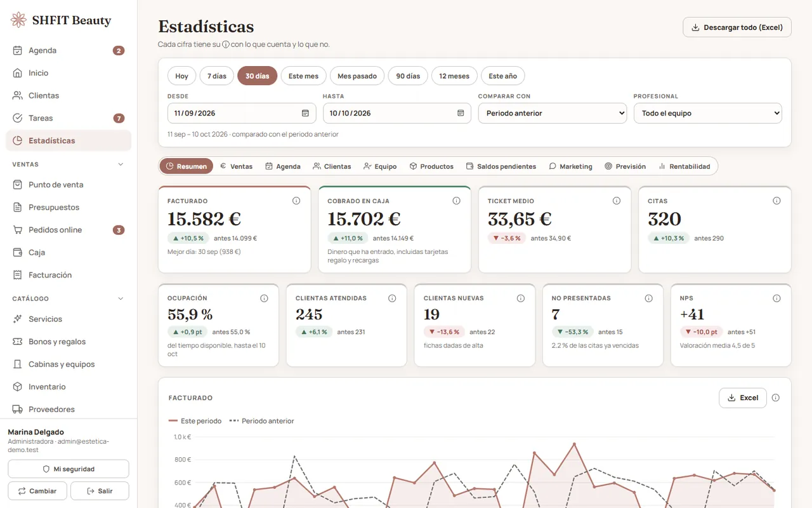Switch to the Rentabilidad statistics tab
The width and height of the screenshot is (812, 508).
(684, 166)
